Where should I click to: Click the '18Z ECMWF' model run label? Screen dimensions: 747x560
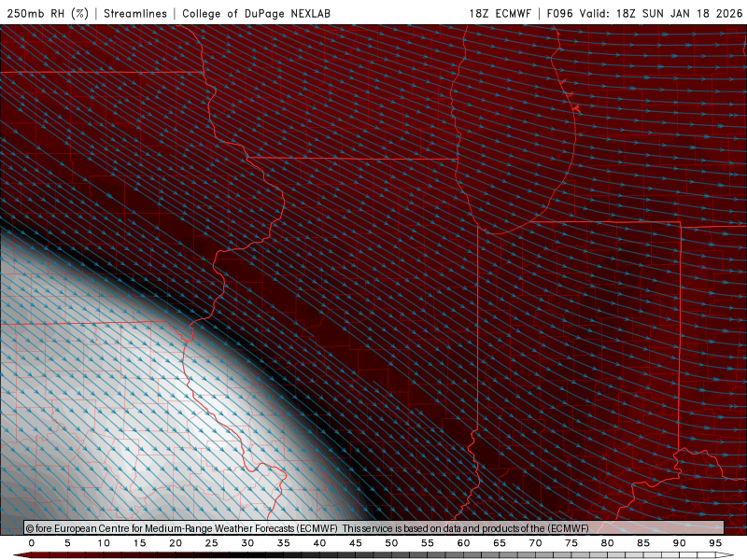(500, 13)
